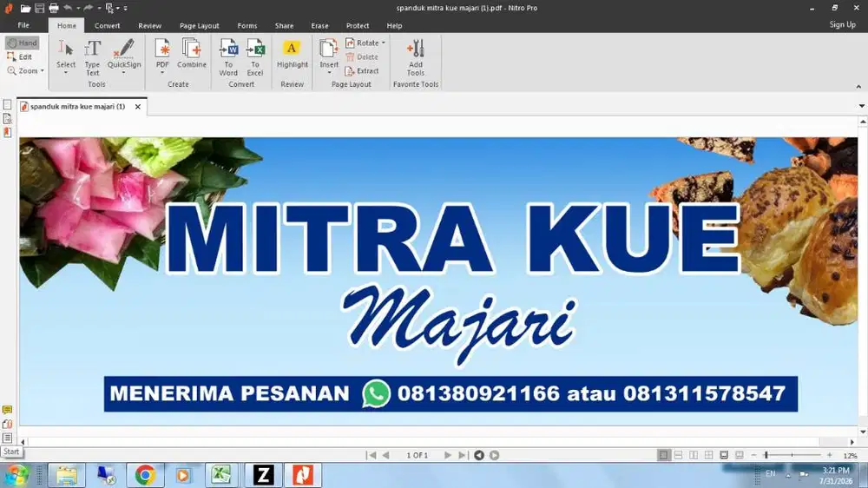This screenshot has width=868, height=488.
Task: Convert the document To Word
Action: pos(228,57)
